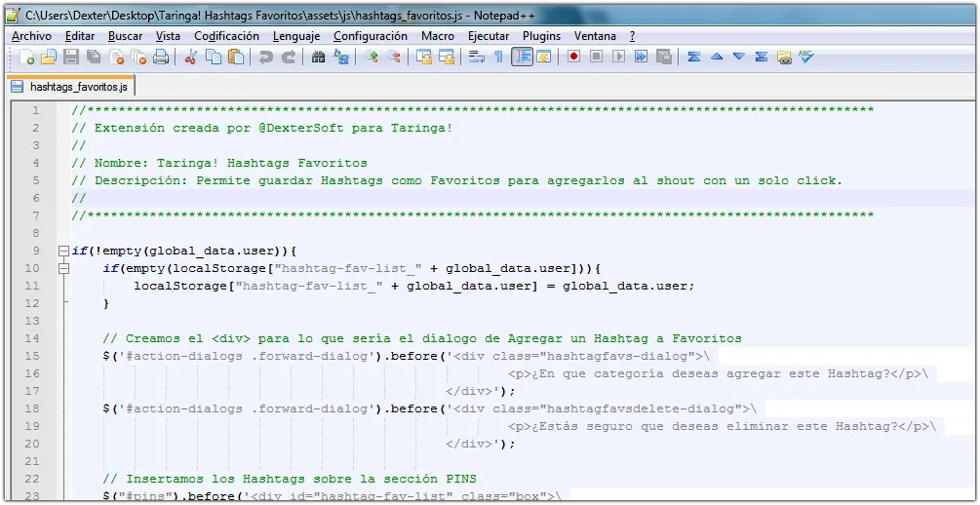Click the scissors Cut icon

(191, 58)
